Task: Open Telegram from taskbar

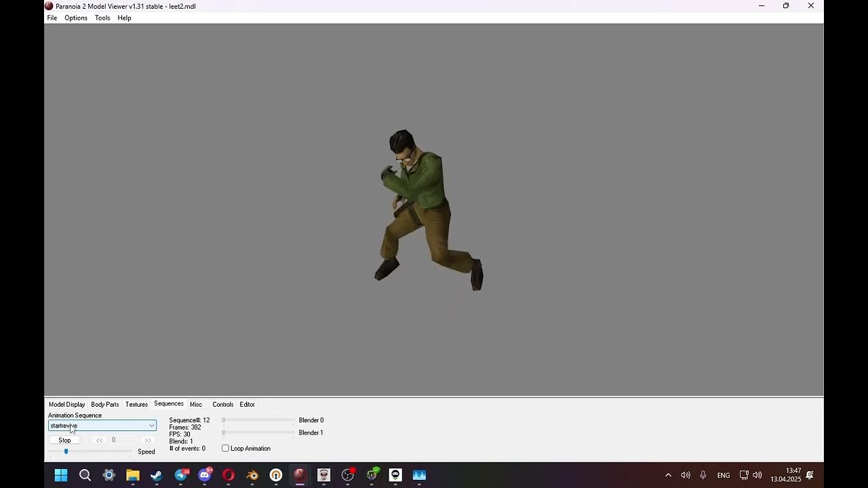Action: pyautogui.click(x=181, y=475)
